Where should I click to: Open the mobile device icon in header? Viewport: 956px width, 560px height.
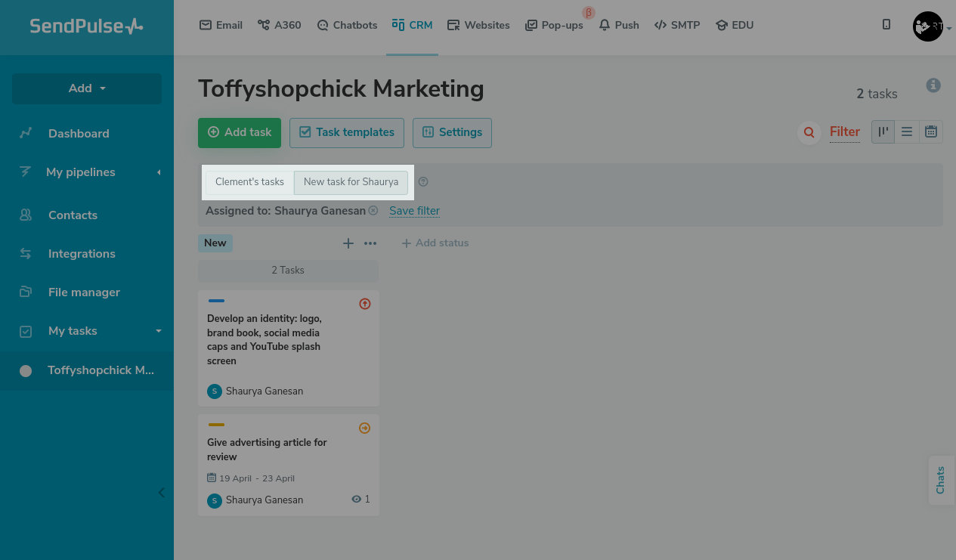click(886, 25)
